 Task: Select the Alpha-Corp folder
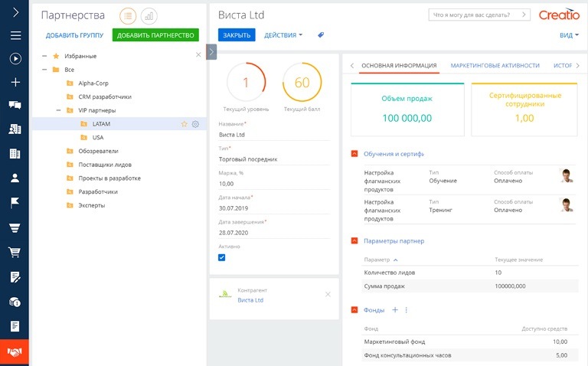point(93,83)
